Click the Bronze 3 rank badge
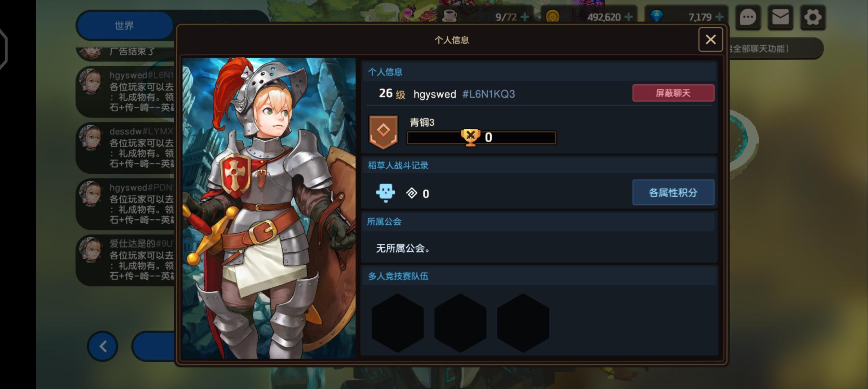 click(x=383, y=132)
